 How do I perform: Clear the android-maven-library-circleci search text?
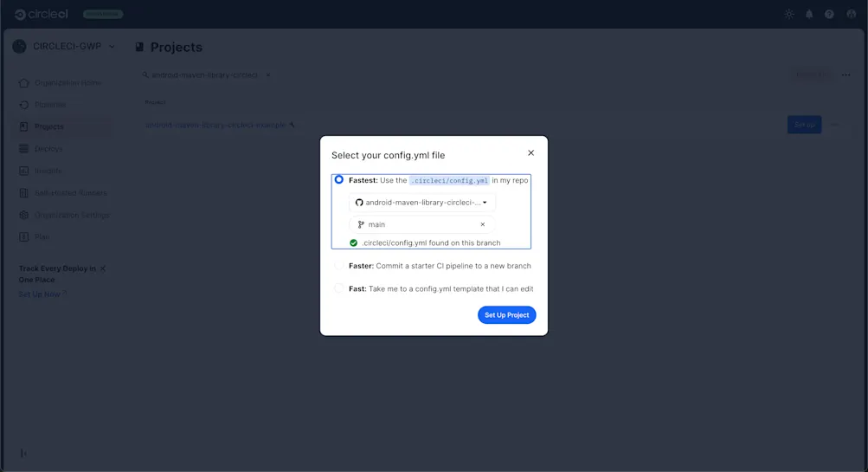[x=268, y=74]
